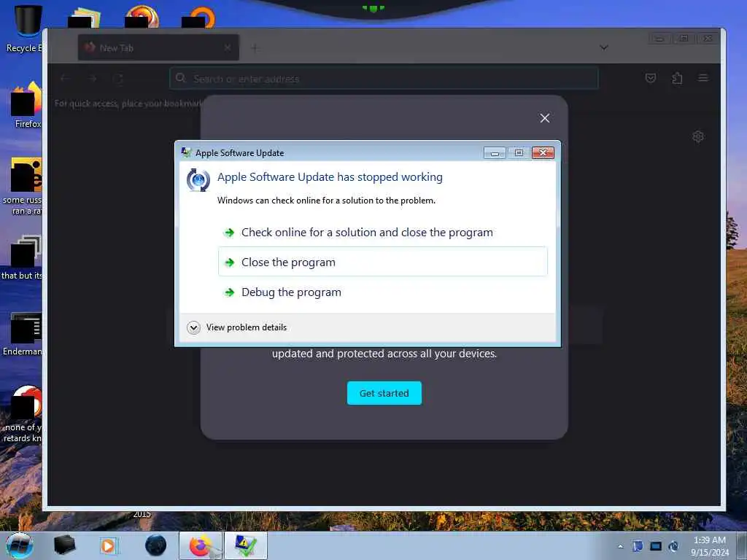
Task: Choose Debug the program option
Action: pyautogui.click(x=382, y=292)
